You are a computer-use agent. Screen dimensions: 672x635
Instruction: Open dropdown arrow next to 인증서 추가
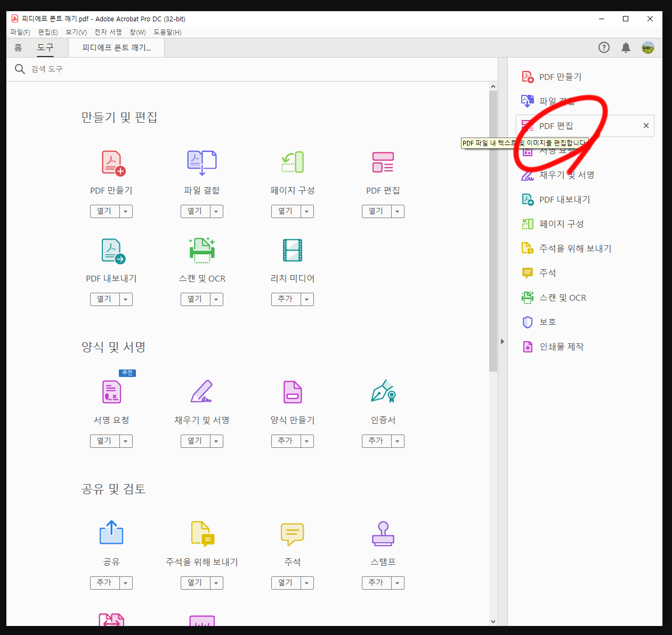(398, 441)
